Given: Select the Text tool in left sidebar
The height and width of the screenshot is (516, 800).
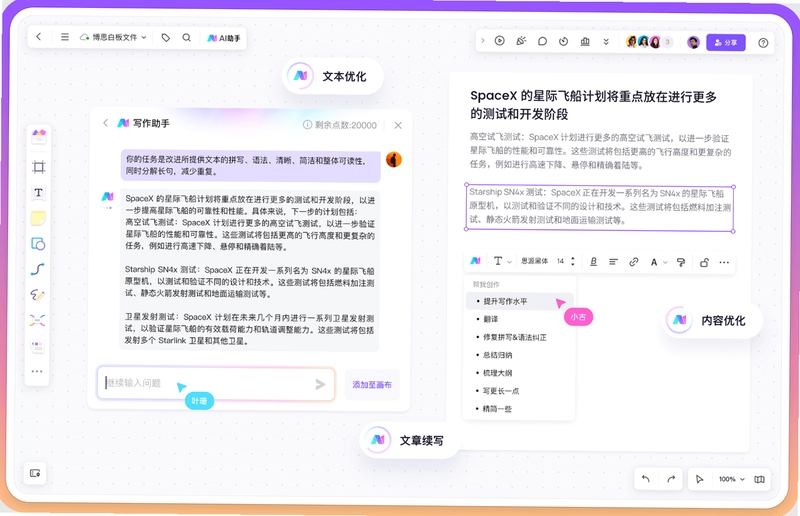Looking at the screenshot, I should tap(38, 192).
